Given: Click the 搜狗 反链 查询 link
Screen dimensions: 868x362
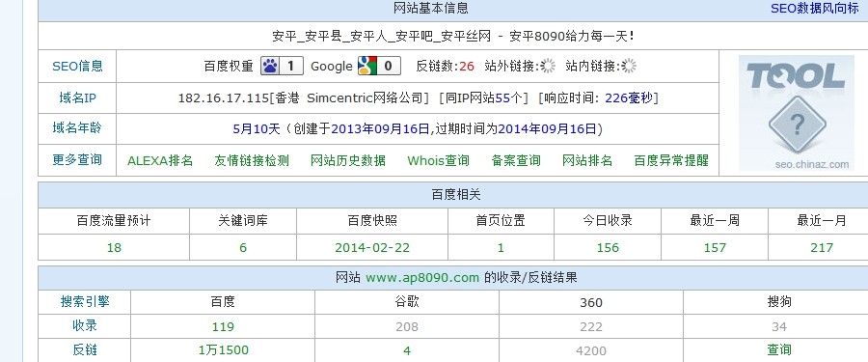Looking at the screenshot, I should [779, 349].
